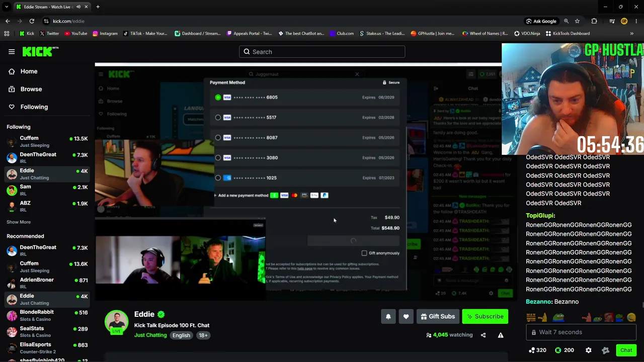Open a new browser tab
The height and width of the screenshot is (362, 644).
pos(98,7)
